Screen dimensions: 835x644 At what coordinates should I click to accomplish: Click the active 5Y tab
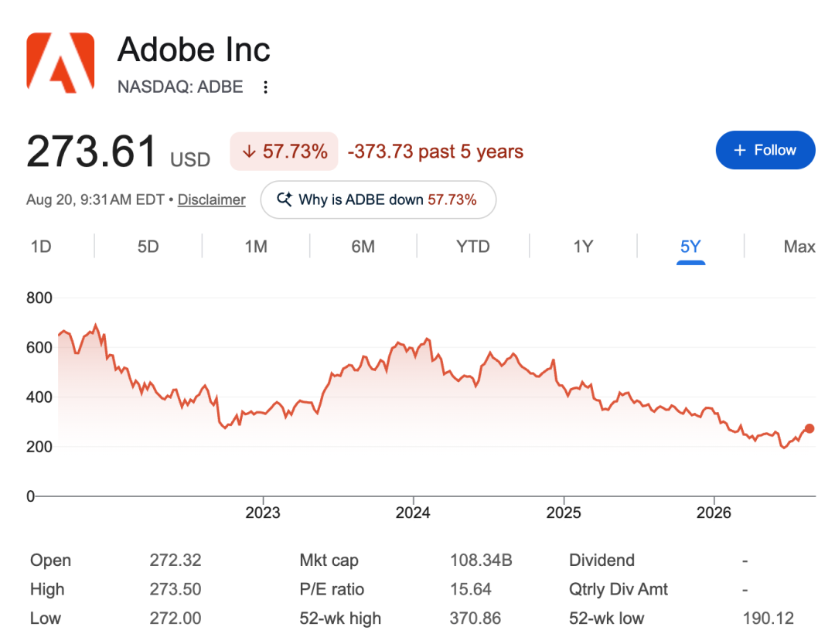(x=690, y=247)
